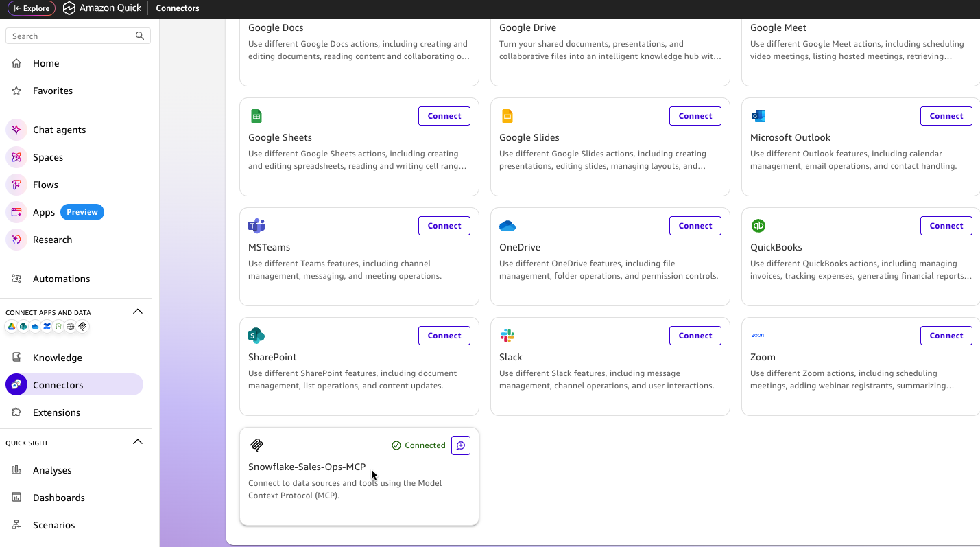Click the Connectors breadcrumb in top bar
Viewport: 980px width, 547px height.
click(x=178, y=8)
